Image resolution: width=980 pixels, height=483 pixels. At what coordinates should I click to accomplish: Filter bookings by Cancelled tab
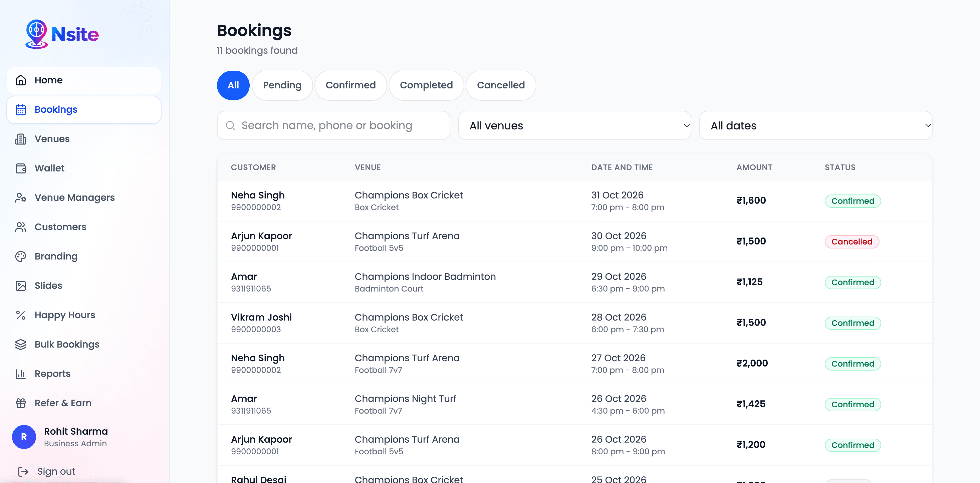pyautogui.click(x=501, y=85)
